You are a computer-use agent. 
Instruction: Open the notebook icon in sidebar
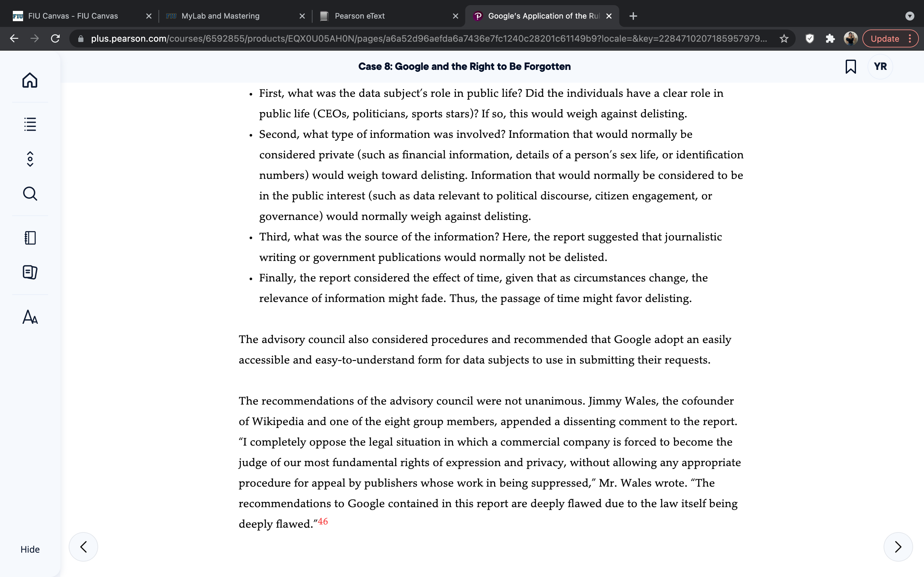click(x=30, y=238)
